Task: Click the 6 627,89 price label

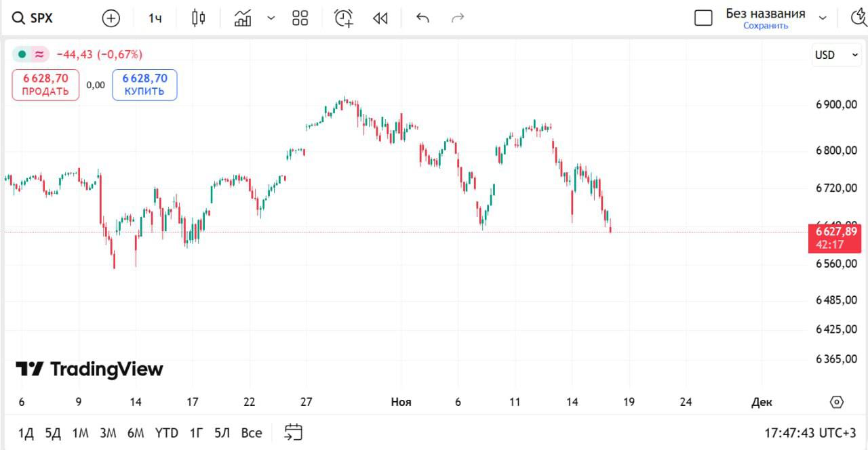Action: click(834, 232)
